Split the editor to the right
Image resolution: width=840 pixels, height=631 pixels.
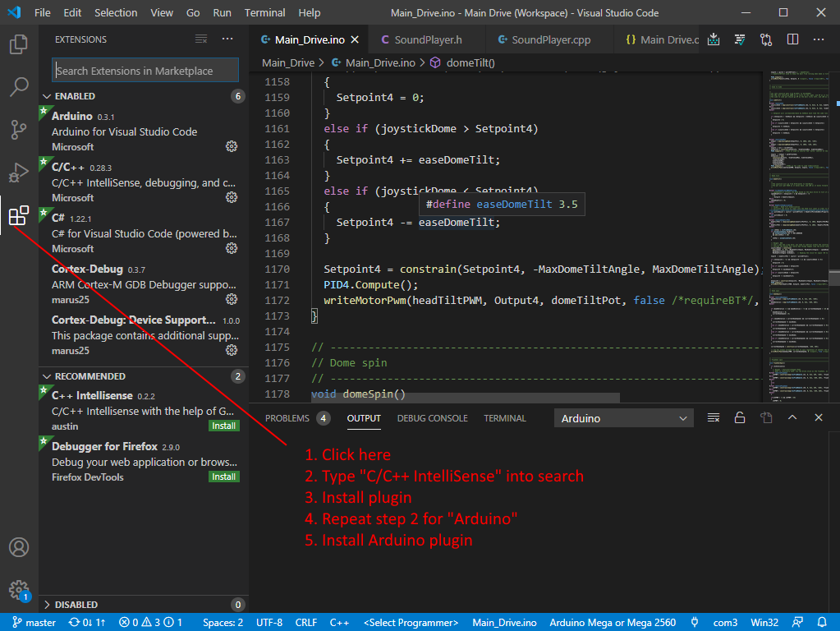pos(793,39)
